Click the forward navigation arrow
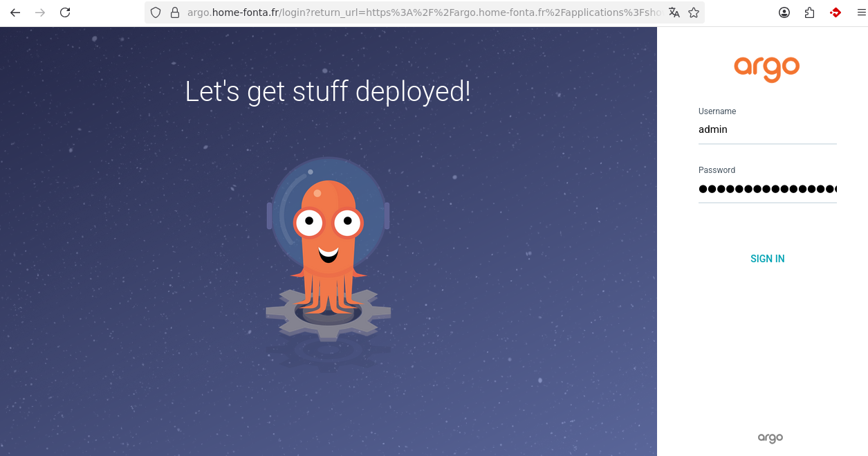Screen dimensions: 868x456 39,12
